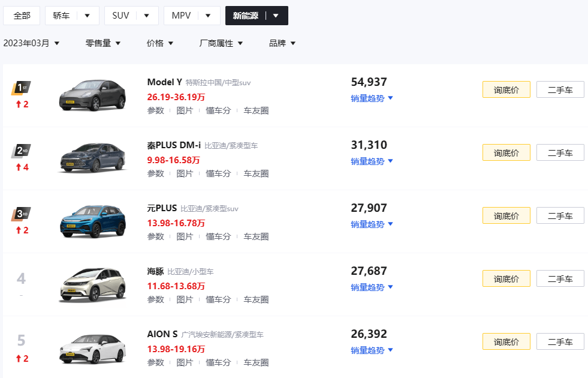
Task: Open the 轿车 dropdown arrow
Action: coord(87,16)
